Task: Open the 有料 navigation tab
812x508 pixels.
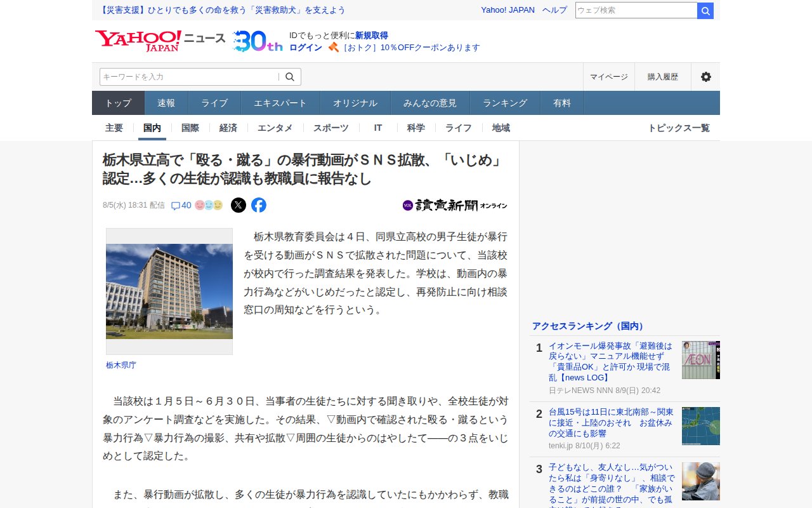Action: tap(562, 103)
